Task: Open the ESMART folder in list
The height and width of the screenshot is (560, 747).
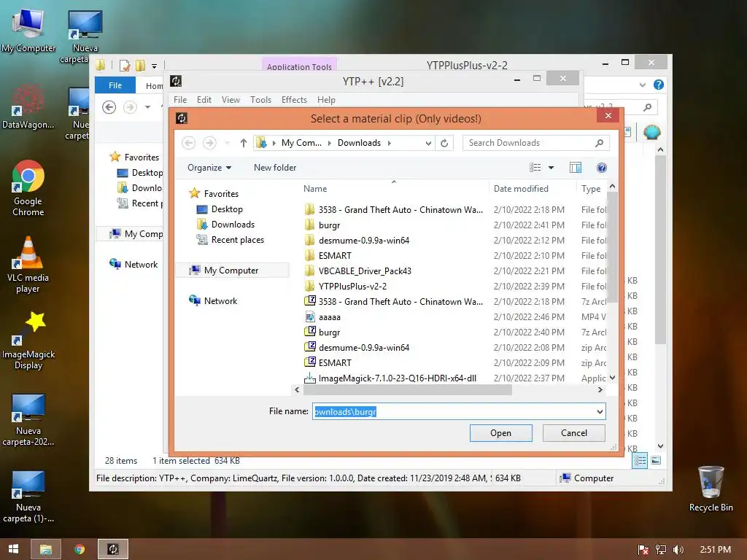Action: (x=335, y=256)
